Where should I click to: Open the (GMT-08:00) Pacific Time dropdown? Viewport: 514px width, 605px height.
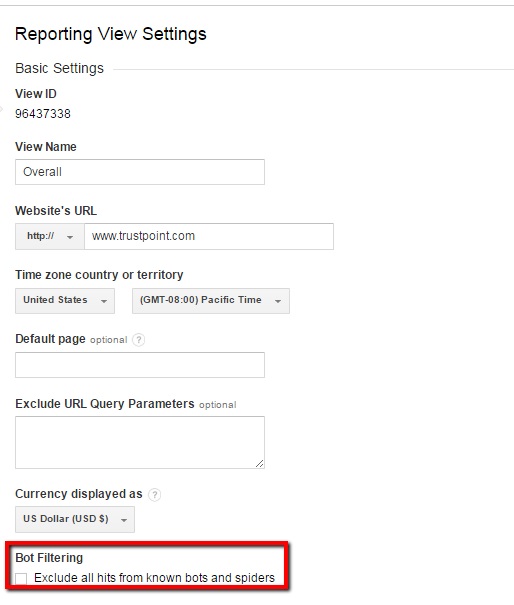pos(211,301)
